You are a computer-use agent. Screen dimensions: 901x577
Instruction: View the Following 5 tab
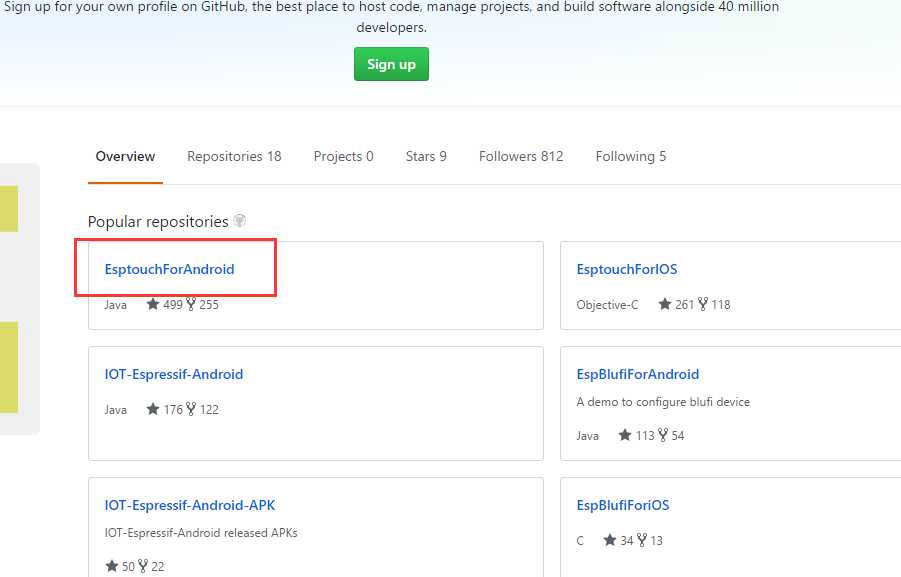click(x=631, y=156)
